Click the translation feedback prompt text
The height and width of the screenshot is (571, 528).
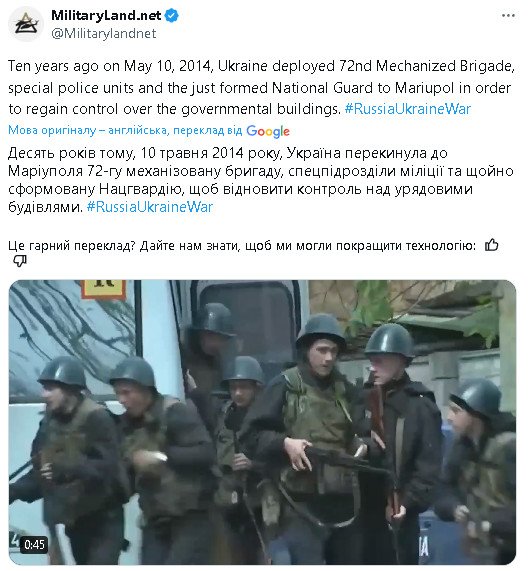click(242, 246)
